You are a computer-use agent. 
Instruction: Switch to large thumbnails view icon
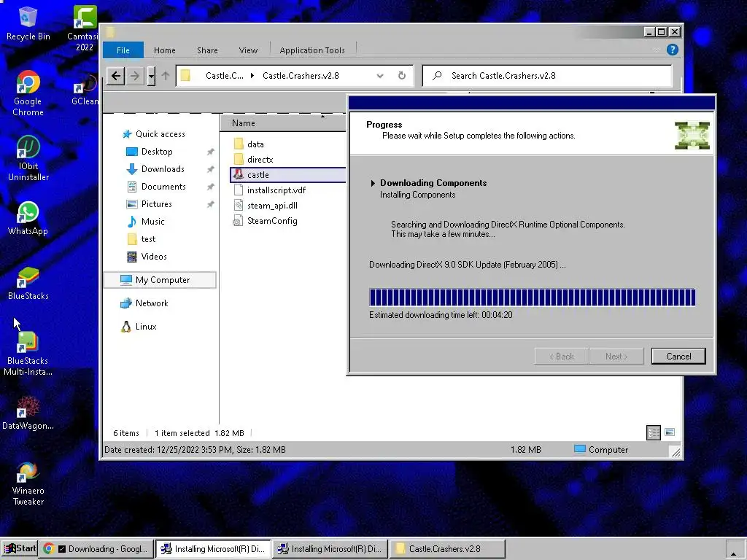[670, 432]
